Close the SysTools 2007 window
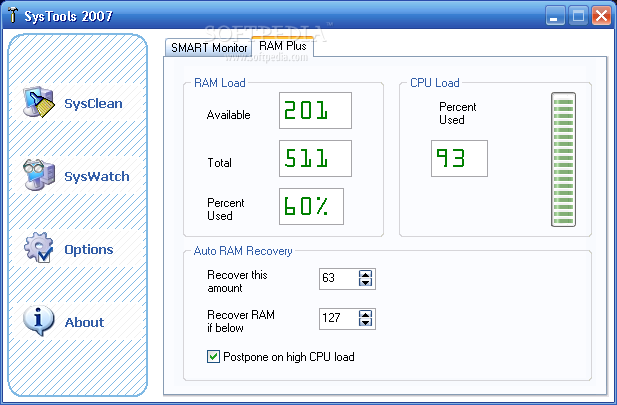 pyautogui.click(x=601, y=16)
